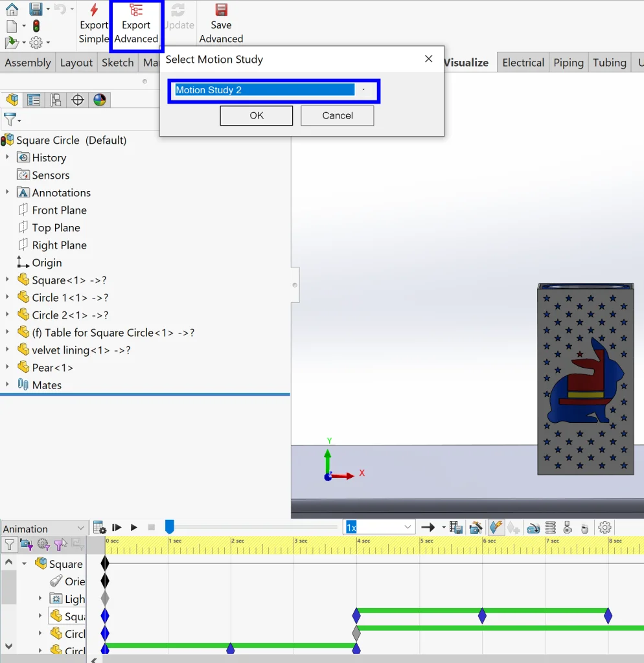Expand Pear<1> component in tree

[7, 368]
